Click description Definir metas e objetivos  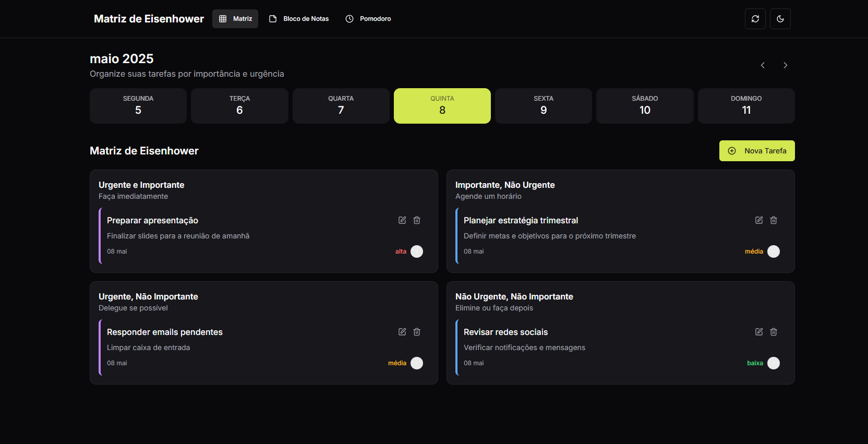coord(550,236)
